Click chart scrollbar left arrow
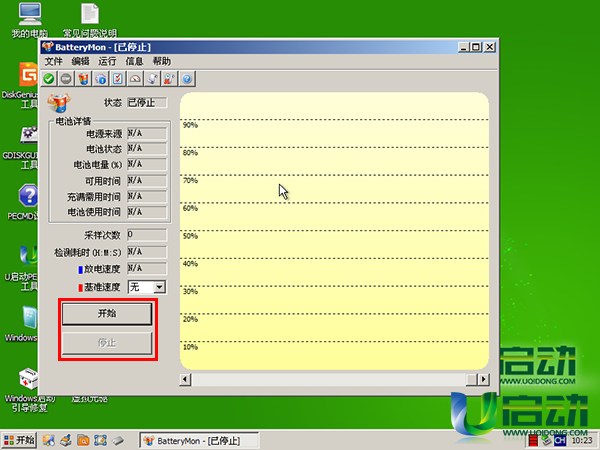The image size is (600, 450). 185,379
